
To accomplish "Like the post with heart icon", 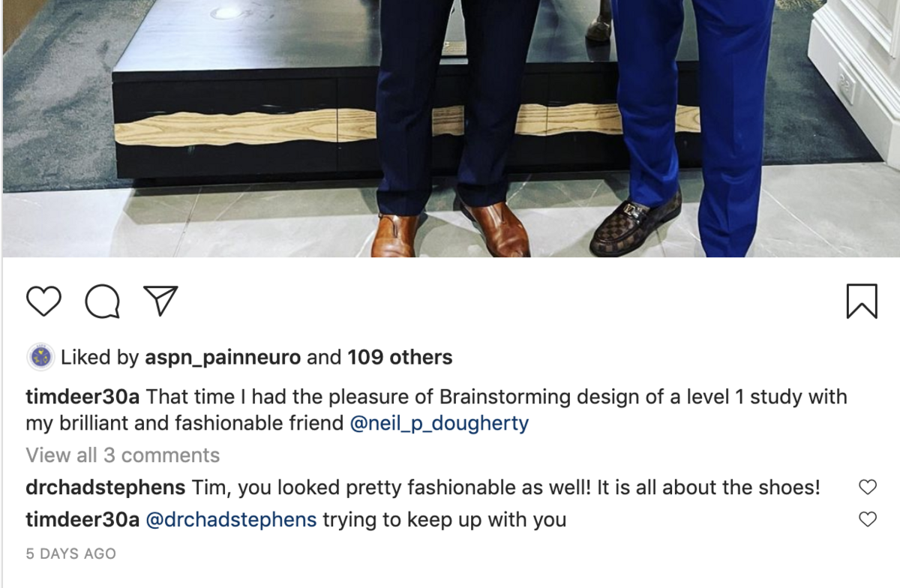I will coord(43,301).
